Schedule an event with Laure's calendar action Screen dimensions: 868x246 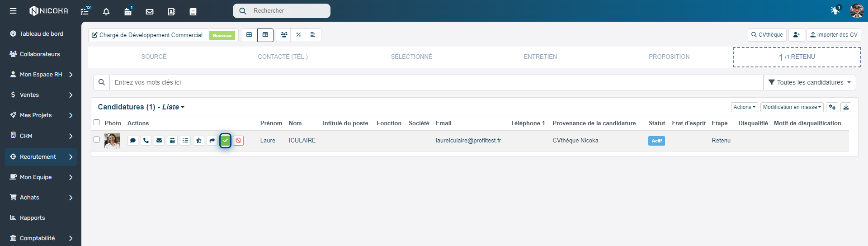[x=172, y=141]
